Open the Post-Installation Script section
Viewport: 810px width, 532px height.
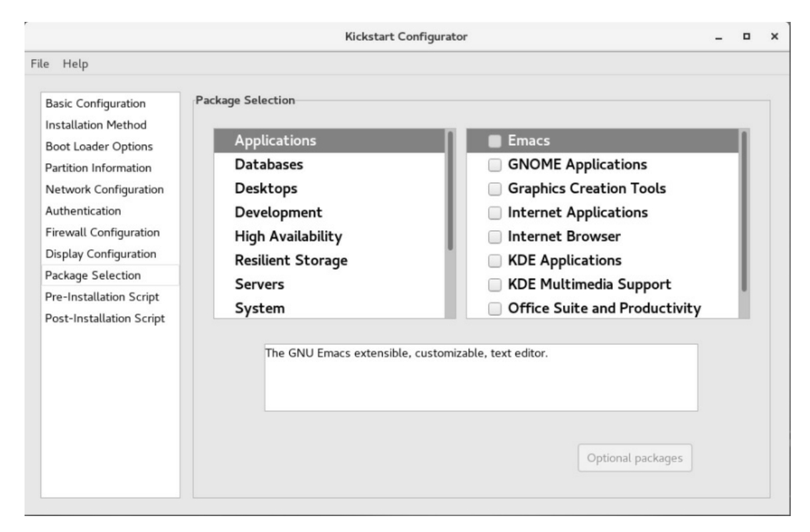105,318
